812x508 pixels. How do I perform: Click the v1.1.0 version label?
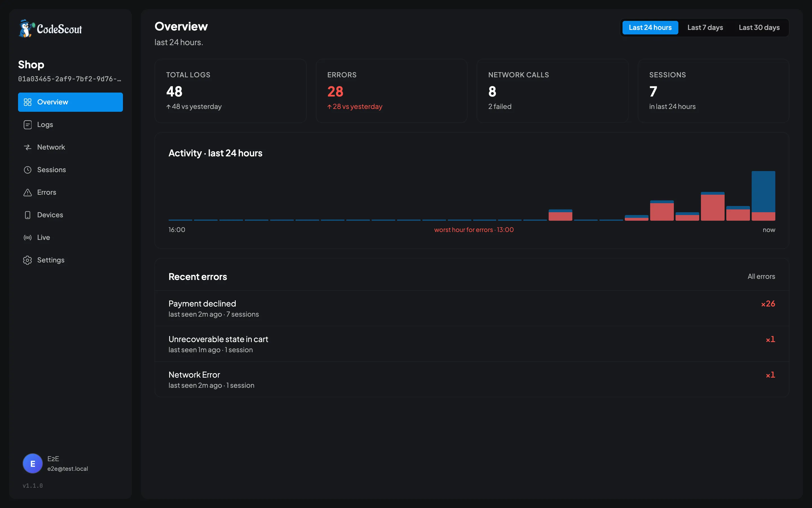tap(32, 485)
